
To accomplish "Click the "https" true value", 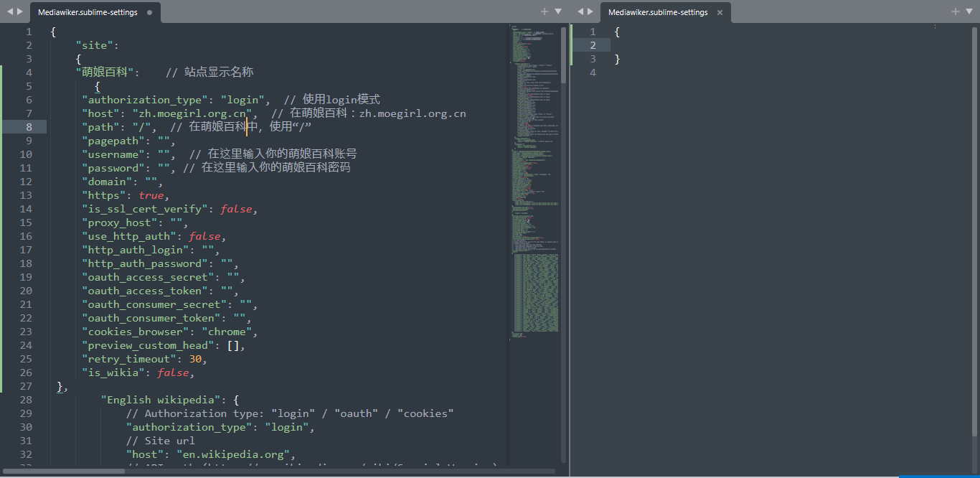I will 151,195.
